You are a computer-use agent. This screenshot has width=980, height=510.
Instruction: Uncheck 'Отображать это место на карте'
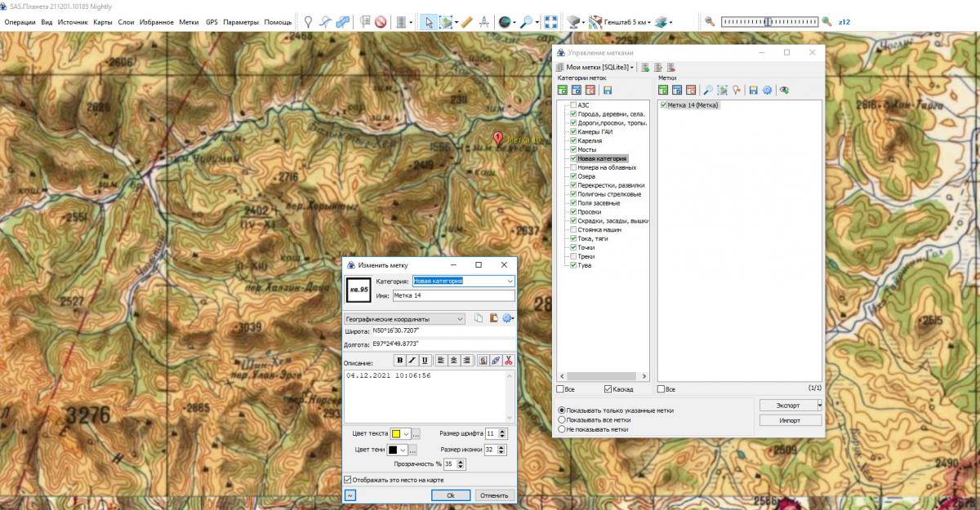tap(349, 480)
